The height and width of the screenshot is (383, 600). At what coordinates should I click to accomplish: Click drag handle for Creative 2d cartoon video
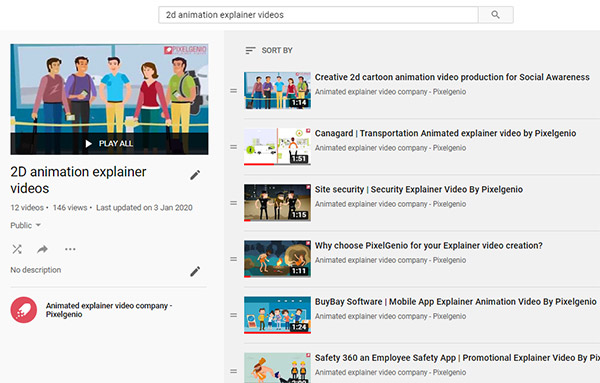click(233, 91)
